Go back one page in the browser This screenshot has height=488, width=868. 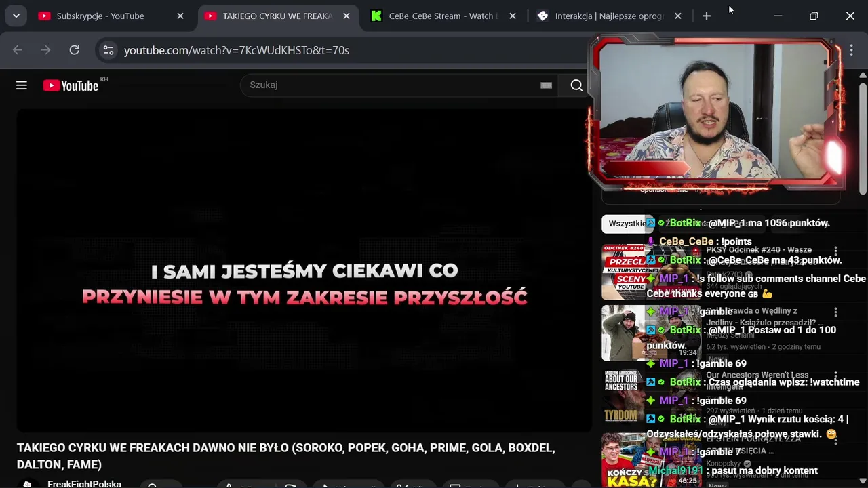coord(18,50)
